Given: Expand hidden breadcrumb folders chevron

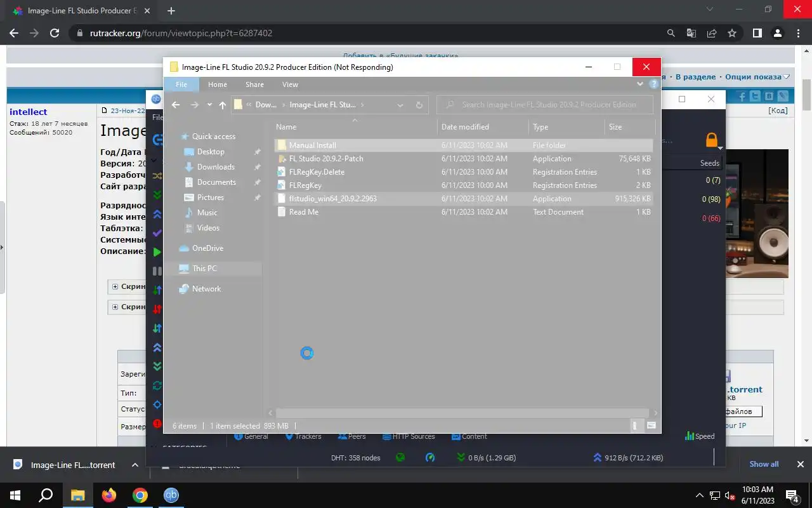Looking at the screenshot, I should pos(249,105).
